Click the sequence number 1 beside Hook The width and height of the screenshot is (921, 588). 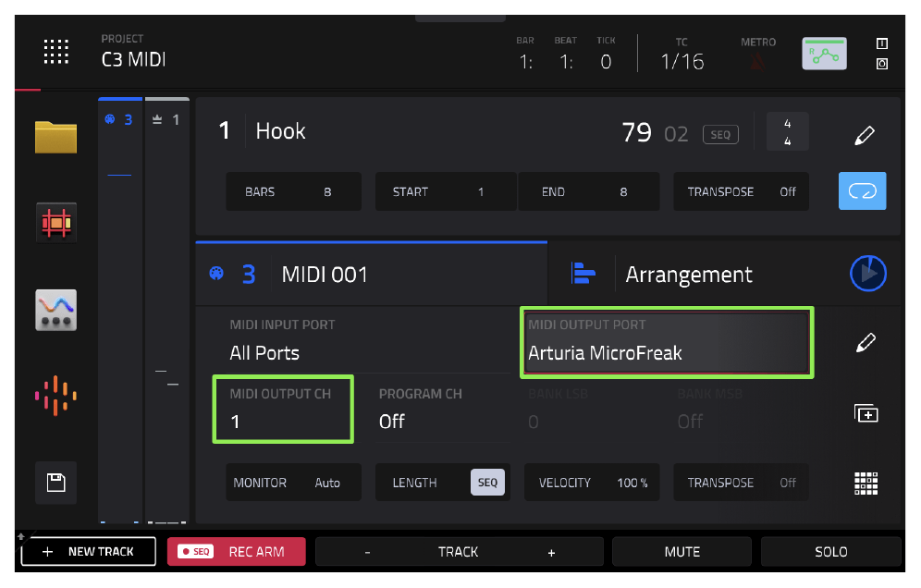[224, 130]
